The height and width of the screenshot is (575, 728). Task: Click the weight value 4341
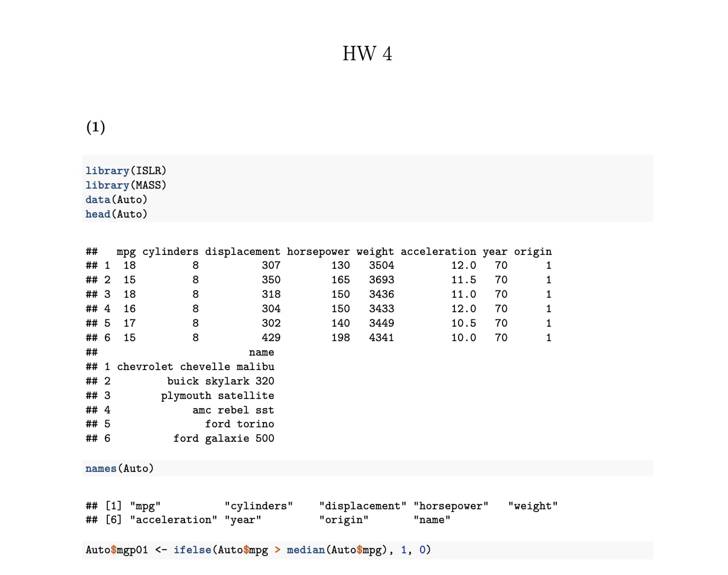(381, 338)
